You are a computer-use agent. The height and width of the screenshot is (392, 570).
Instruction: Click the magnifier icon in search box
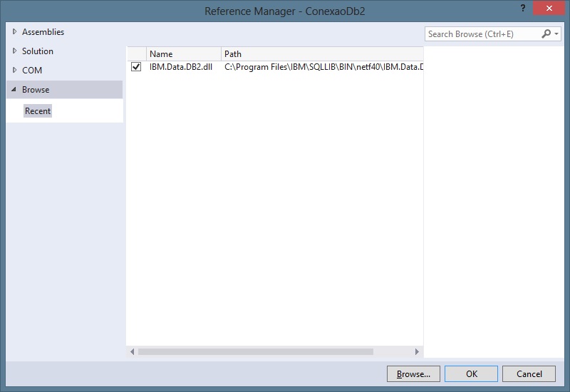pyautogui.click(x=546, y=33)
